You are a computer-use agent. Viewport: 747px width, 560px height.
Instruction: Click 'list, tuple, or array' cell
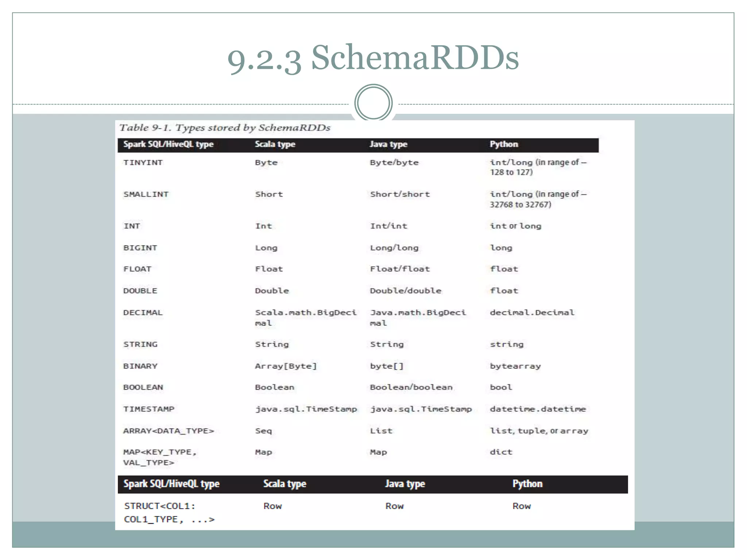click(539, 431)
